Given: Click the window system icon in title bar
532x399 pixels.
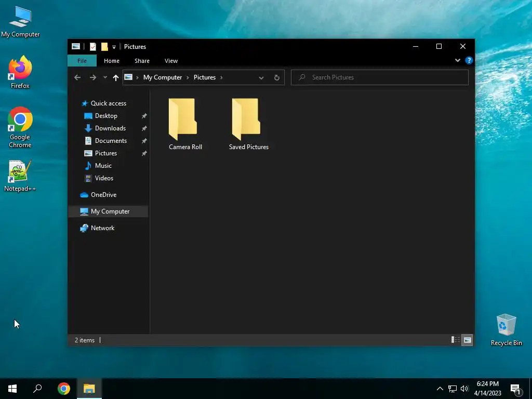Looking at the screenshot, I should click(76, 46).
